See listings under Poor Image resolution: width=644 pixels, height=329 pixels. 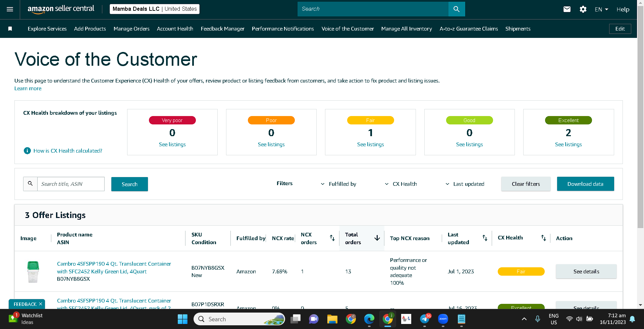click(x=271, y=145)
